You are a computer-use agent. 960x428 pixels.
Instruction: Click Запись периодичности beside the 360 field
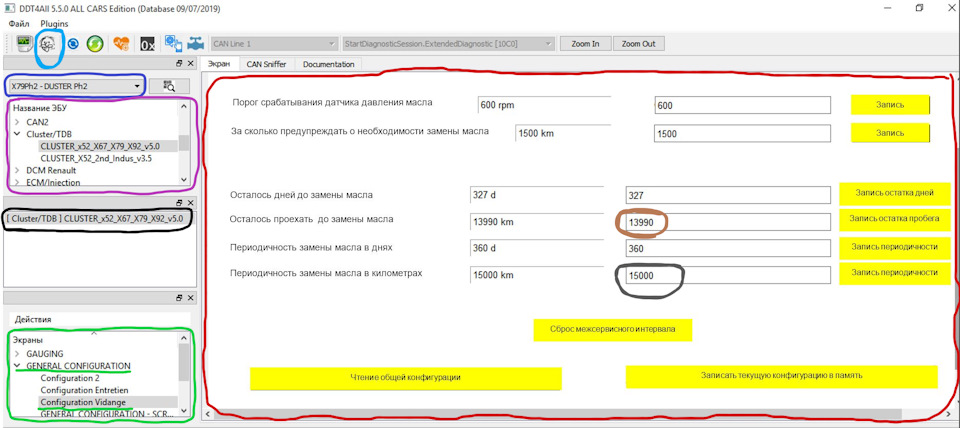pyautogui.click(x=894, y=247)
